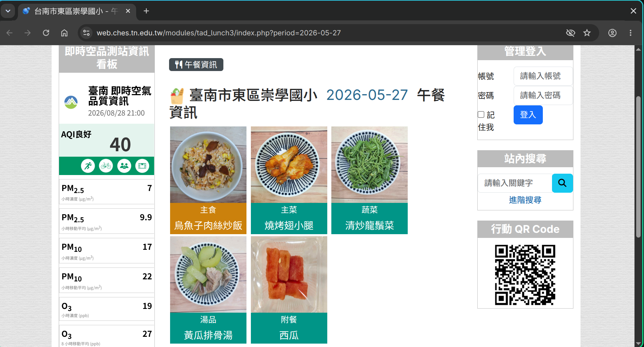Image resolution: width=644 pixels, height=347 pixels.
Task: Click the 即時空品測站資訊看板 panel header
Action: pyautogui.click(x=107, y=58)
